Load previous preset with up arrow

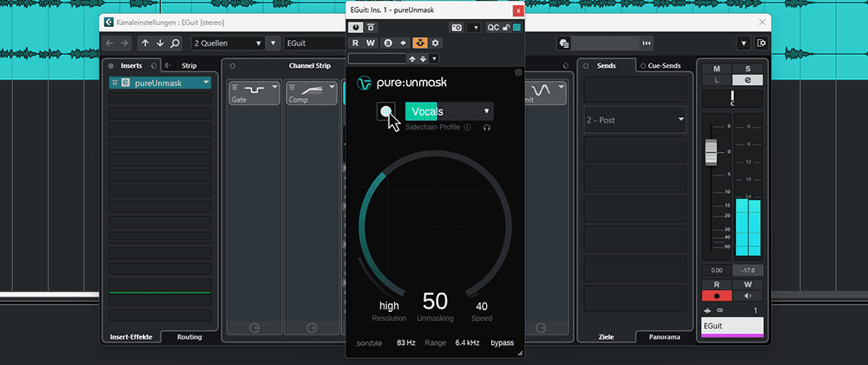411,58
